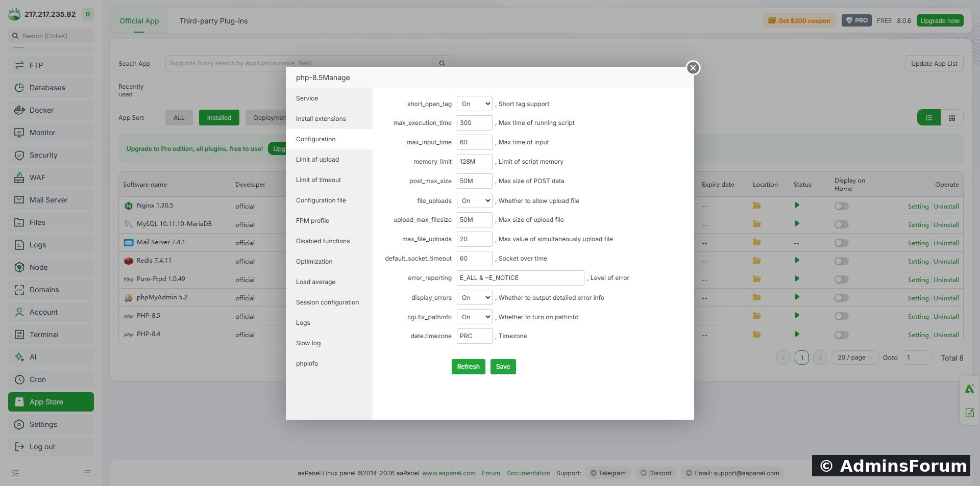Open the 20 / page size dropdown
Viewport: 980px width, 486px height.
tap(855, 357)
